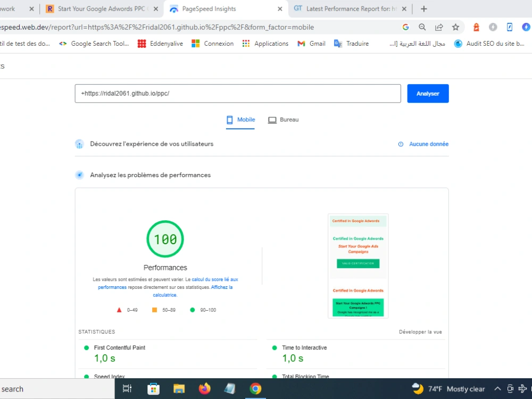Switch to the Start Your Google Adwords PPC tab
532x399 pixels.
pyautogui.click(x=101, y=9)
